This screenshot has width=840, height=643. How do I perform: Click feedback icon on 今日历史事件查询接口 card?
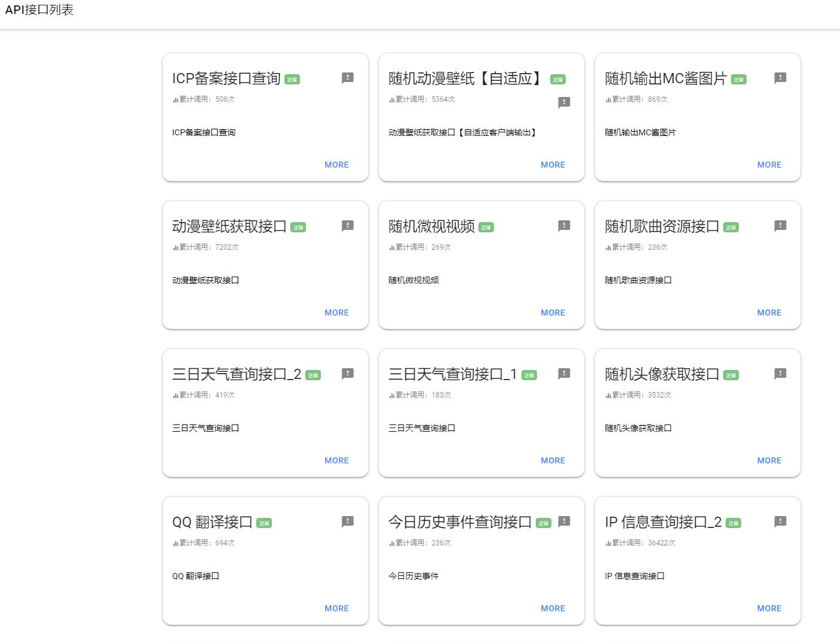pyautogui.click(x=564, y=521)
